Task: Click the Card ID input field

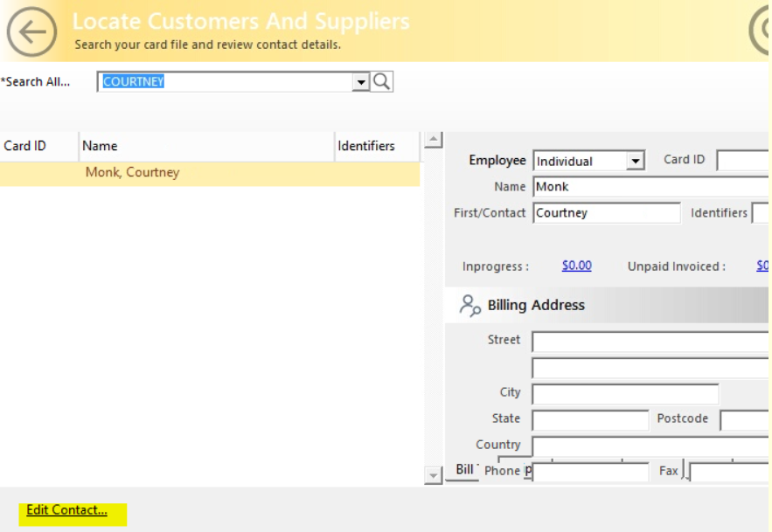Action: point(742,161)
